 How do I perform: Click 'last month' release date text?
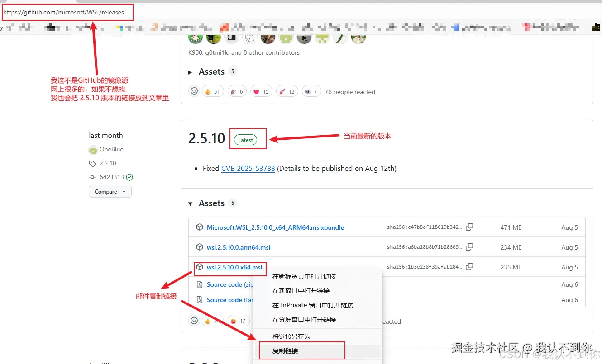tap(106, 135)
